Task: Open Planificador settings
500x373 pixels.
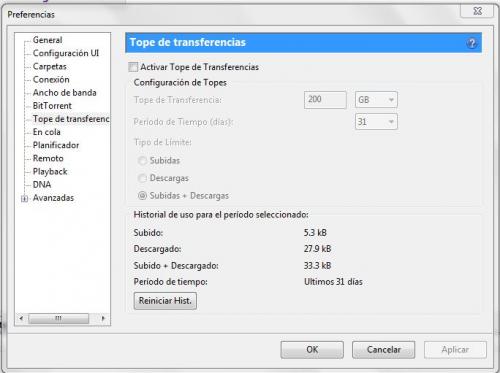Action: [x=56, y=145]
